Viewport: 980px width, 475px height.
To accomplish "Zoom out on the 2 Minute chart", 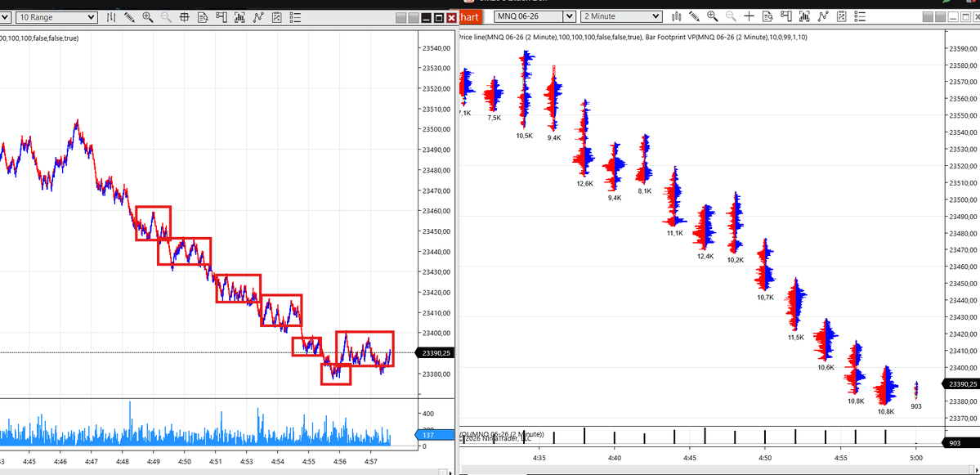I will click(x=731, y=16).
